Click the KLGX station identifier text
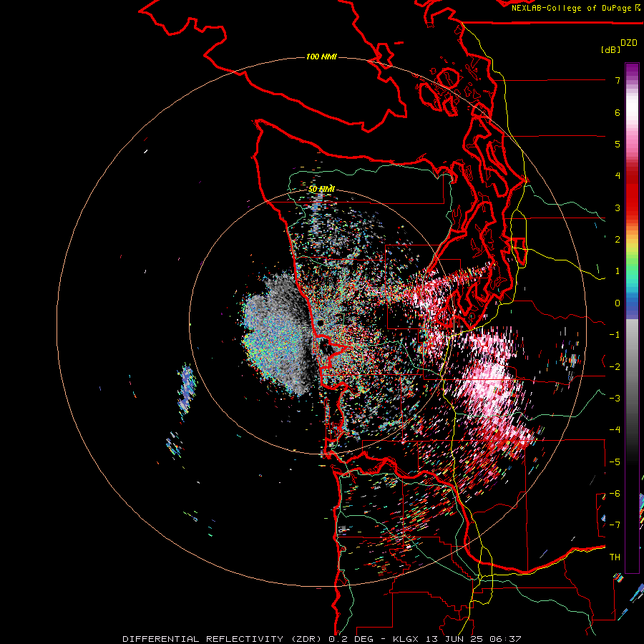 (406, 639)
